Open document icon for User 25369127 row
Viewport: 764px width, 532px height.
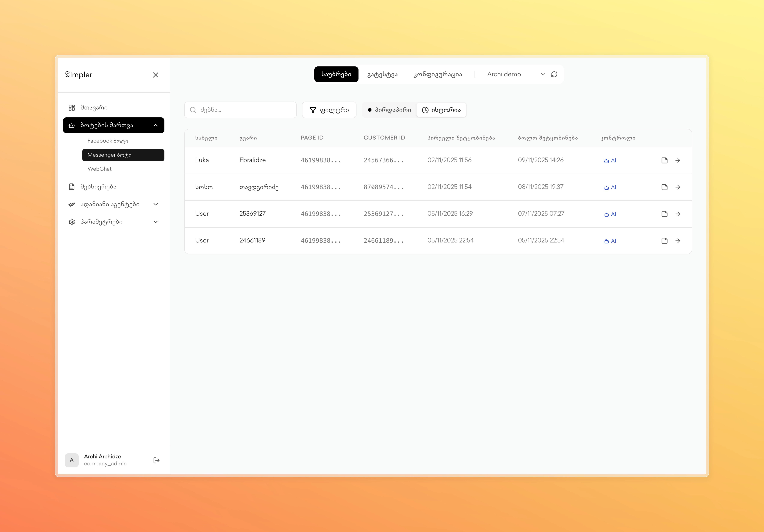pyautogui.click(x=664, y=214)
